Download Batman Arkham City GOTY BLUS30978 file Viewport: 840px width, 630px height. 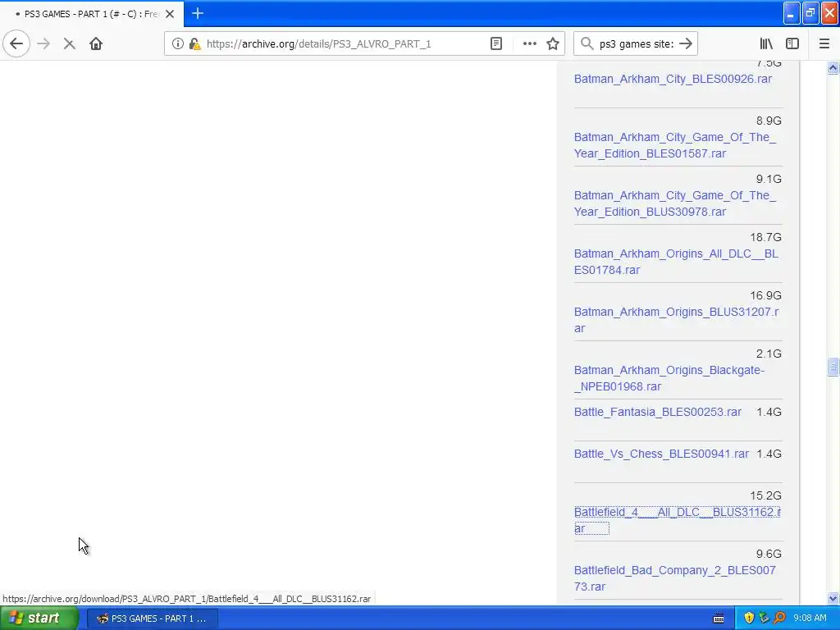pos(675,203)
